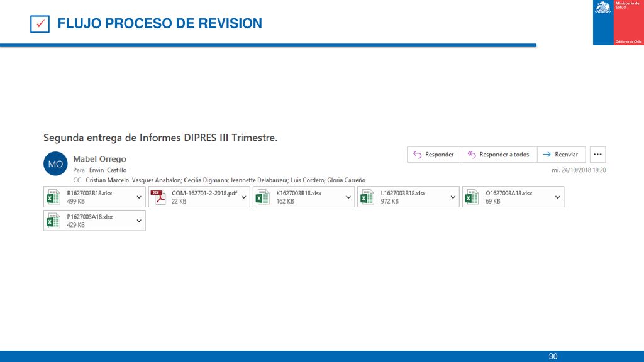644x362 pixels.
Task: Click the red checkmark box icon in title
Action: [40, 24]
